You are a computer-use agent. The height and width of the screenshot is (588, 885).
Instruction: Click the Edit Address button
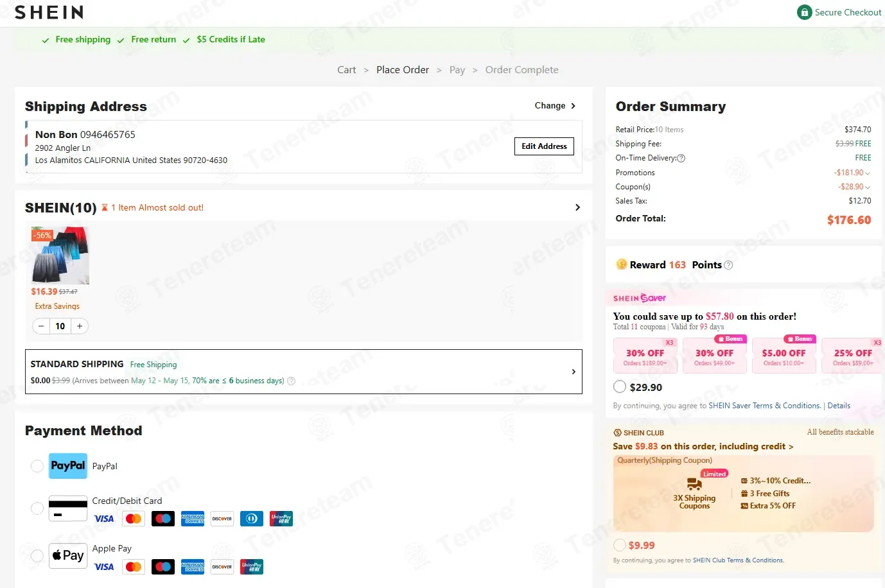tap(544, 146)
